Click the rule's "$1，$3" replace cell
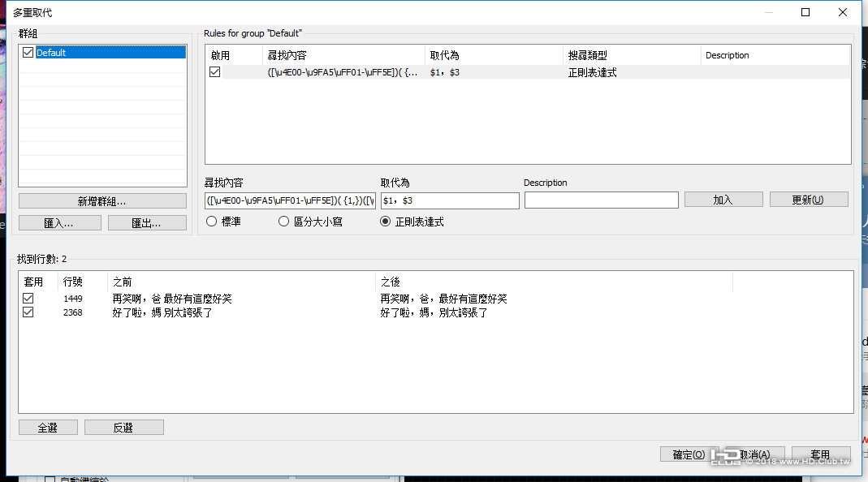 coord(444,72)
